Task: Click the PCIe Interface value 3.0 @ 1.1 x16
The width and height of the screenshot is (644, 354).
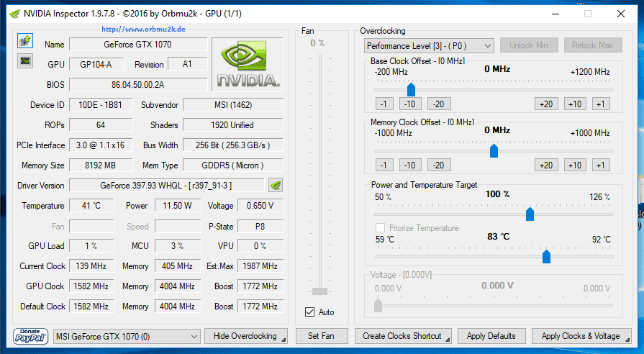Action: coord(101,145)
